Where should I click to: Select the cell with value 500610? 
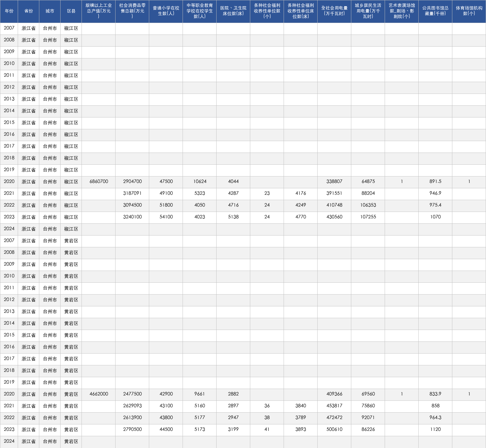334,430
